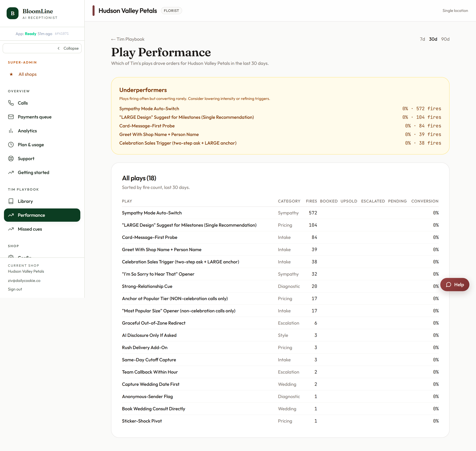Screen dimensions: 476x451
Task: Open the Missed cues page
Action: click(x=42, y=229)
